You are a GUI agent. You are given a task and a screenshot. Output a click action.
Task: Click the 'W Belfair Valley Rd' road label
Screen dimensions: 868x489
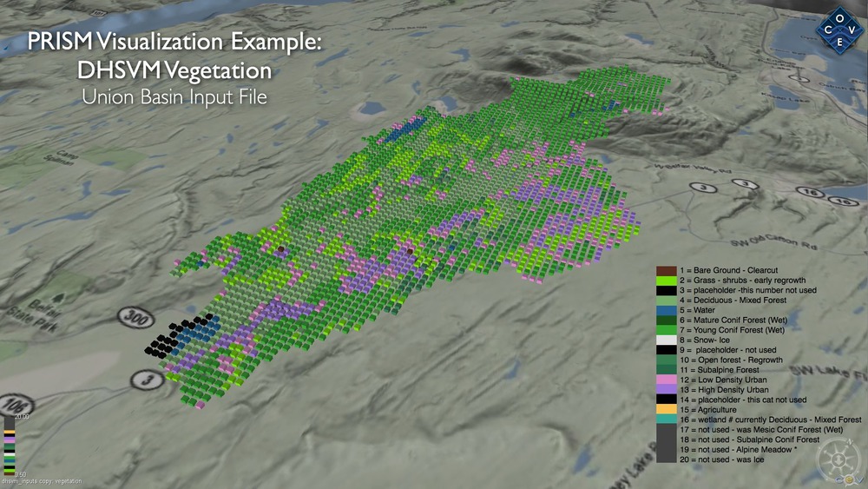pos(692,169)
